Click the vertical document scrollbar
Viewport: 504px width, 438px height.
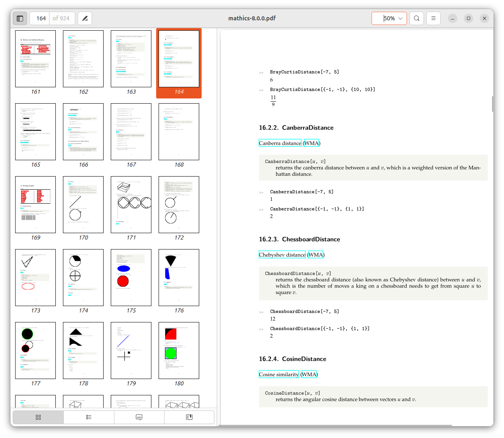492,104
